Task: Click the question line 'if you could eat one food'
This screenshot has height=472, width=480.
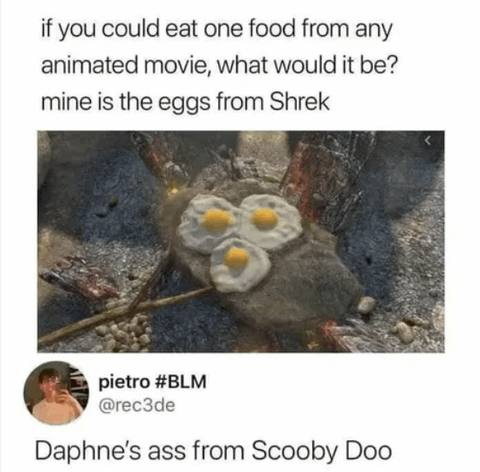Action: click(216, 29)
